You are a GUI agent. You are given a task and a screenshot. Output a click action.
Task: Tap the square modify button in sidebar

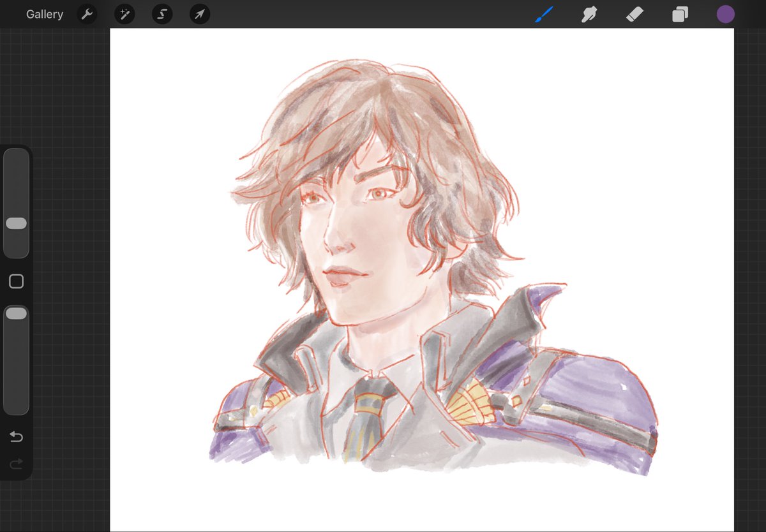16,281
